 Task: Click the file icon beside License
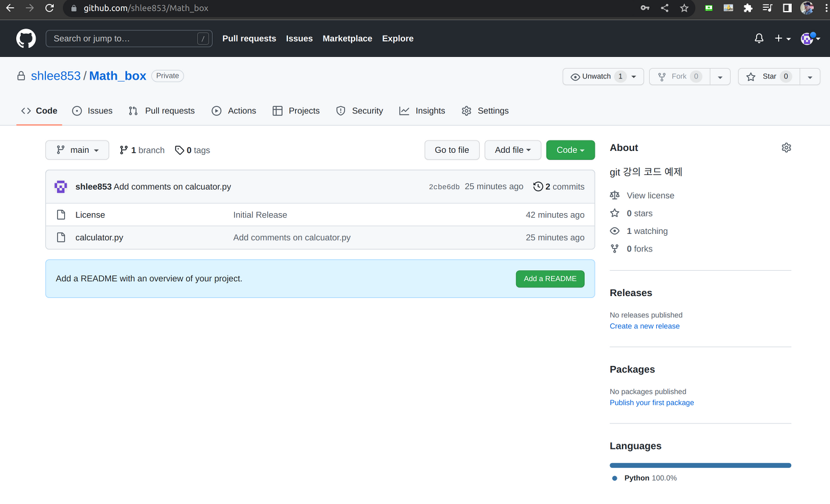click(x=61, y=214)
